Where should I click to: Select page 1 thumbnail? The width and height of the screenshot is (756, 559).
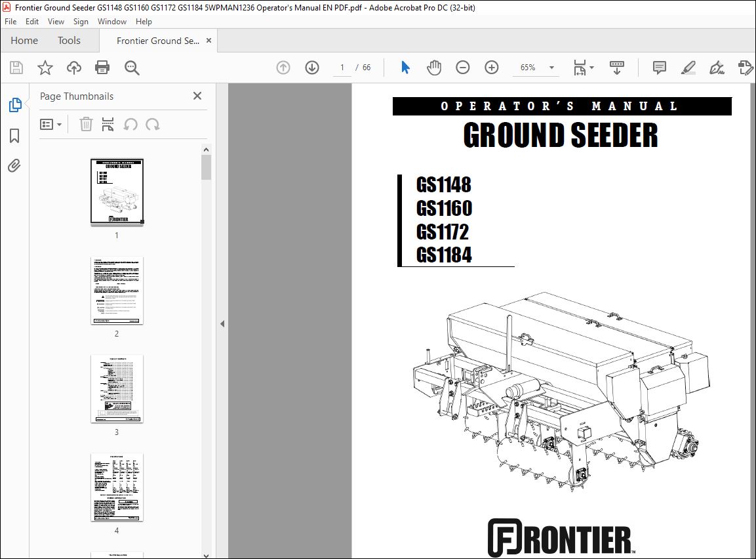pos(117,192)
